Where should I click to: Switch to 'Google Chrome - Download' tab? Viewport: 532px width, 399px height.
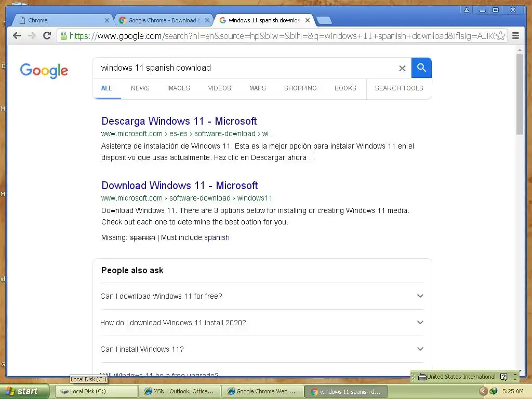[x=164, y=20]
